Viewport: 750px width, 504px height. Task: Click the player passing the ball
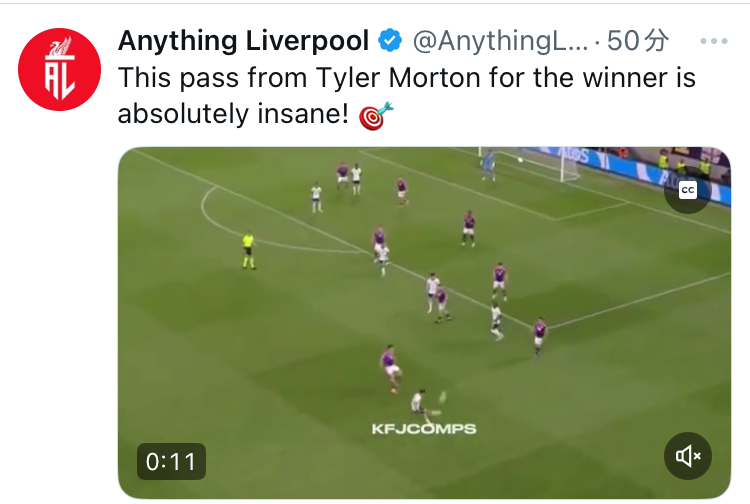(422, 405)
